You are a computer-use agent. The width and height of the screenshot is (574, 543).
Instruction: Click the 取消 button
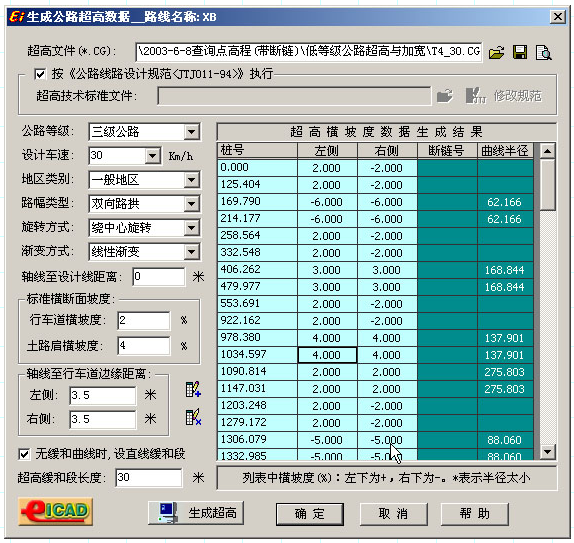tap(394, 514)
